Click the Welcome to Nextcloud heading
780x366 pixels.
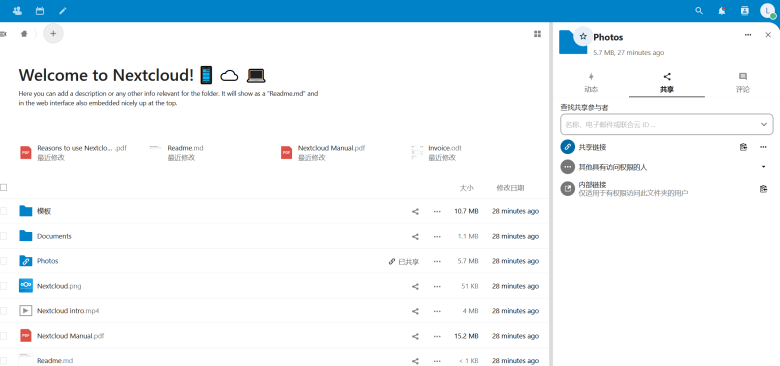tap(142, 75)
